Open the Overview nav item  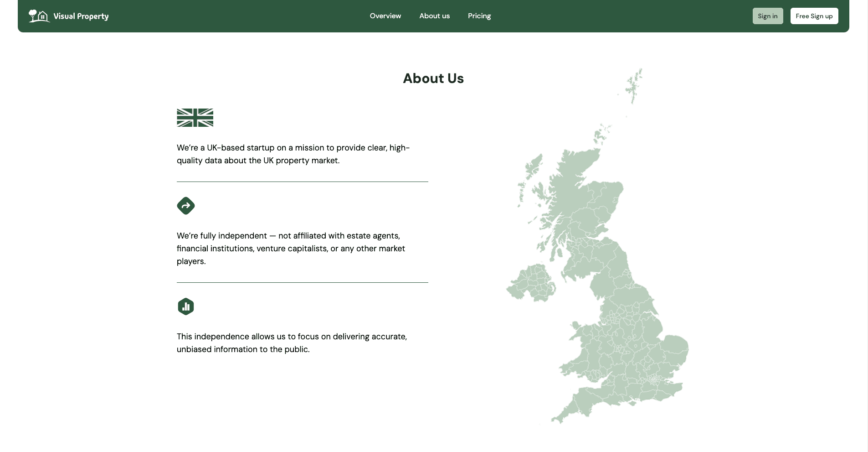point(385,16)
